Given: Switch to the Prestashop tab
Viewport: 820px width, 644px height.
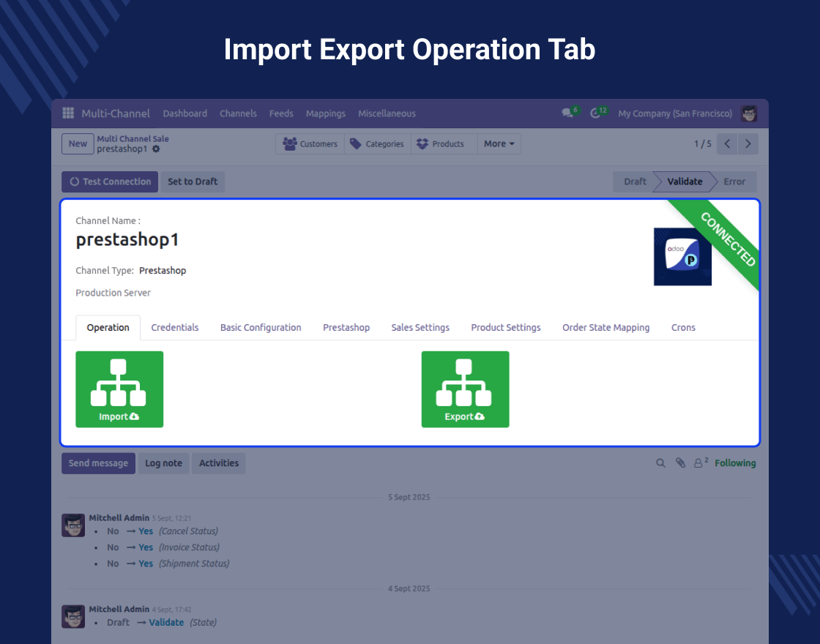Looking at the screenshot, I should pyautogui.click(x=346, y=328).
